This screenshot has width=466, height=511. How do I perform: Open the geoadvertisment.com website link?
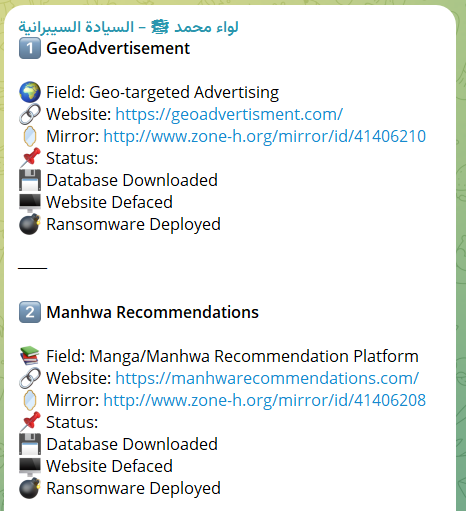point(229,114)
